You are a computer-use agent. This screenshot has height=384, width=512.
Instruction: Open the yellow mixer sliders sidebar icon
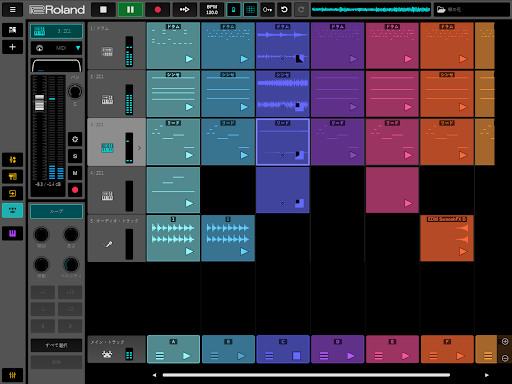(x=12, y=160)
